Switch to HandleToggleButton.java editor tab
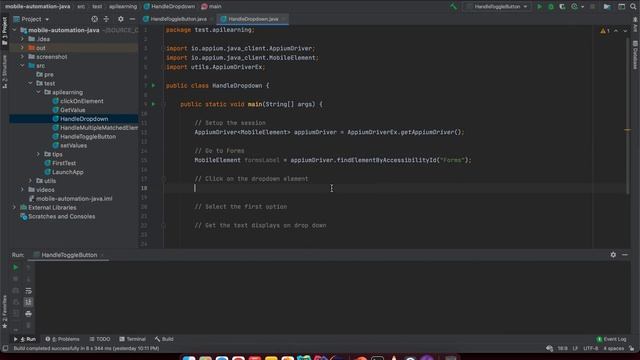Image resolution: width=640 pixels, height=360 pixels. point(178,19)
